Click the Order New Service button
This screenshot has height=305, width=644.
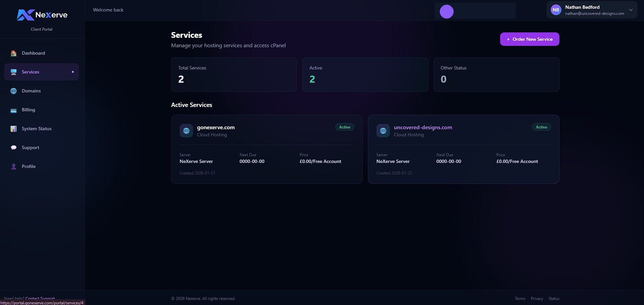click(529, 39)
